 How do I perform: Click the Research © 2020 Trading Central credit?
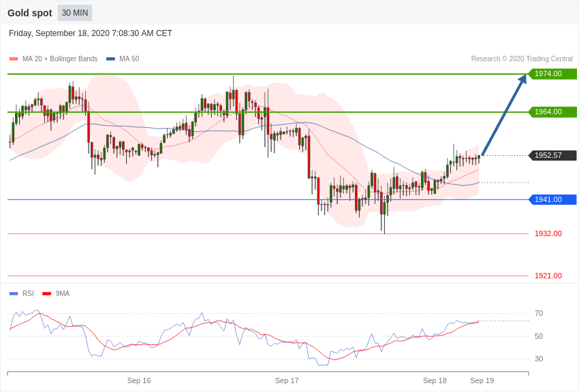coord(522,59)
